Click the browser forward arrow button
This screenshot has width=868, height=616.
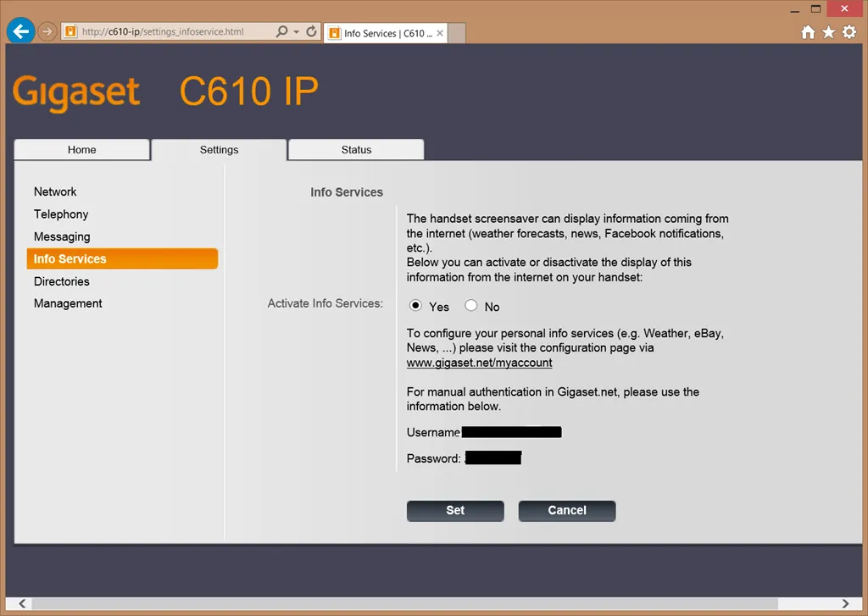click(47, 32)
